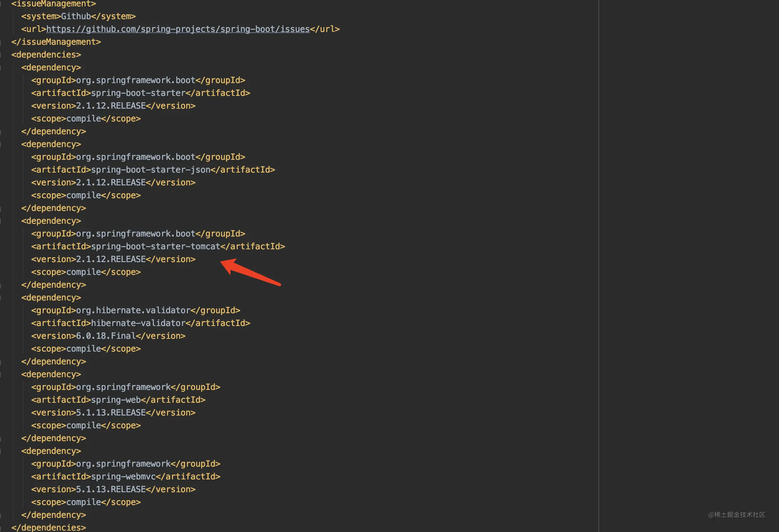Click the scope compile line under version 6.0.18.Final
Screen dimensions: 779x532
(x=86, y=349)
